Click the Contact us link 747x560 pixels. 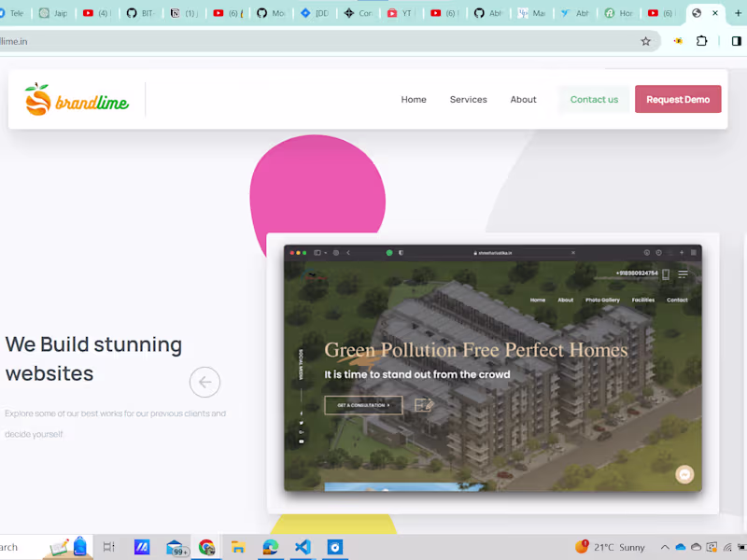pyautogui.click(x=594, y=99)
